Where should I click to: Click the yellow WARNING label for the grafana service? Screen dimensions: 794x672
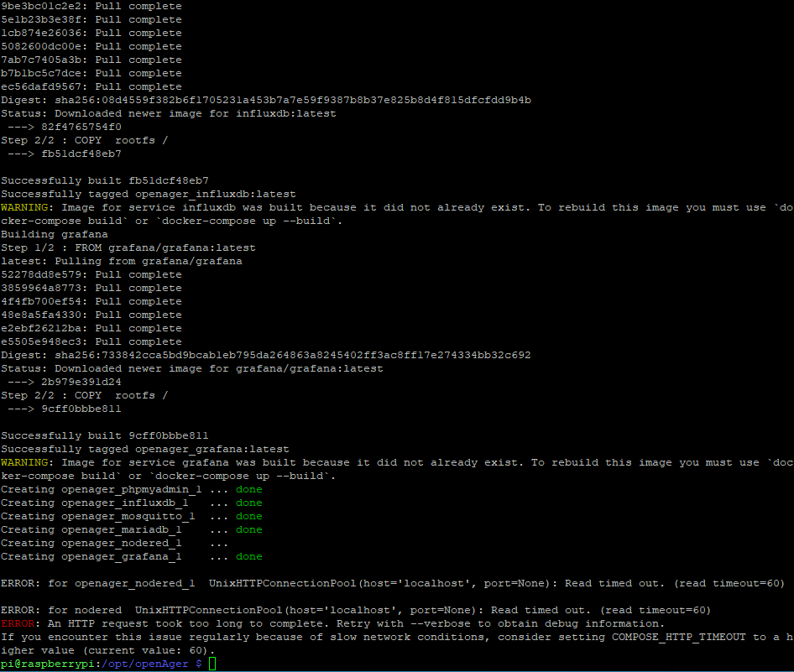tap(24, 463)
